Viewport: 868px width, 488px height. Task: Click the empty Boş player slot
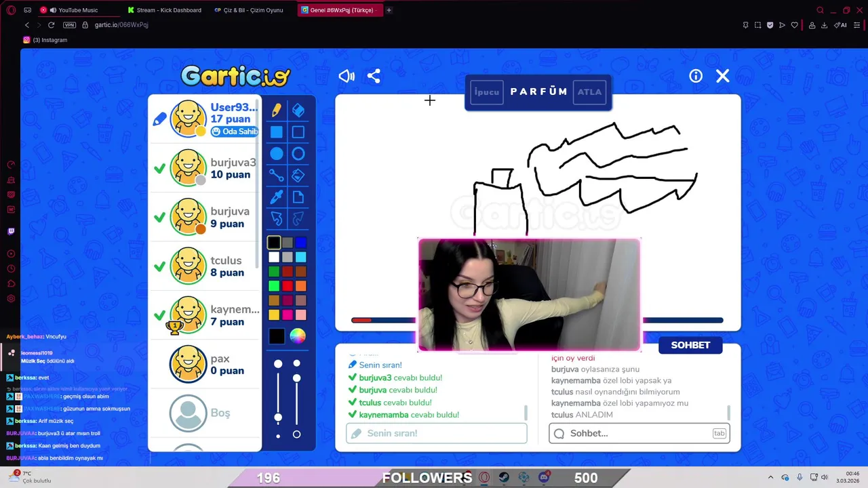click(204, 413)
